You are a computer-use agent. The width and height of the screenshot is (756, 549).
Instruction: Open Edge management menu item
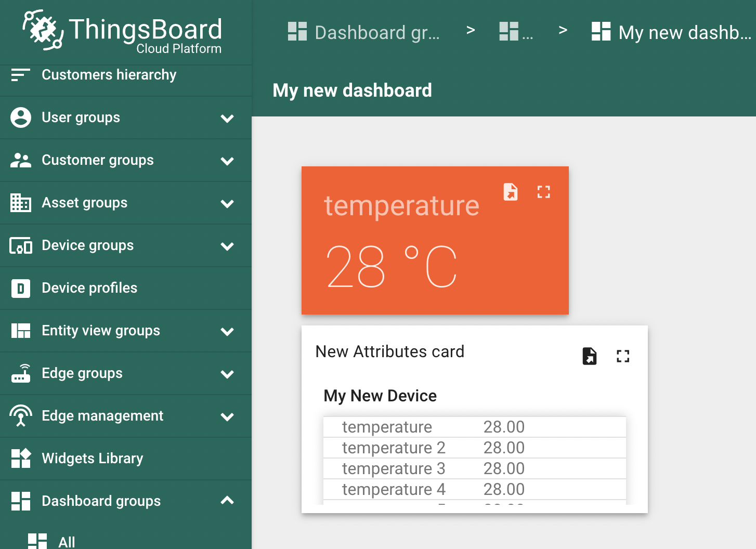click(102, 416)
